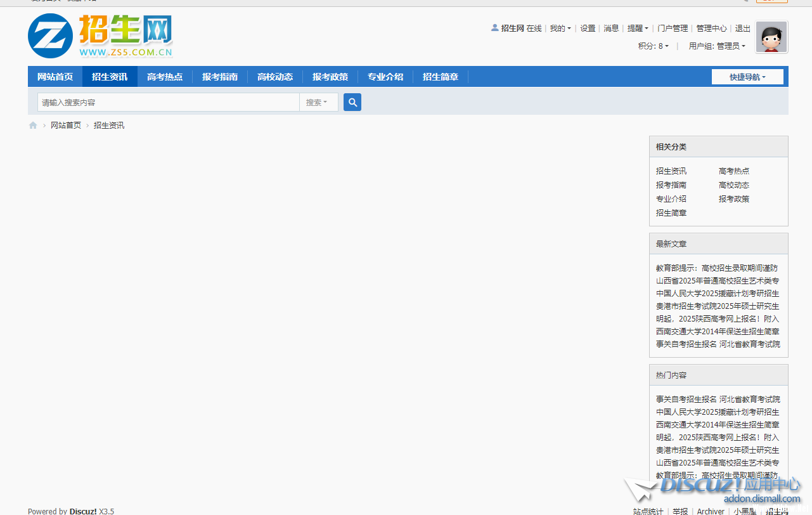Open the 搜索 type dropdown
This screenshot has height=515, width=812.
[316, 102]
